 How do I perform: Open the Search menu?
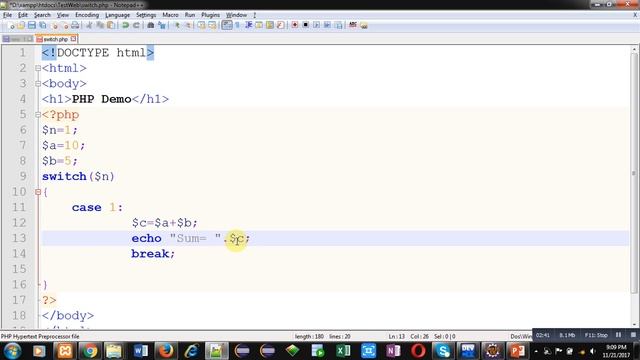click(x=42, y=15)
